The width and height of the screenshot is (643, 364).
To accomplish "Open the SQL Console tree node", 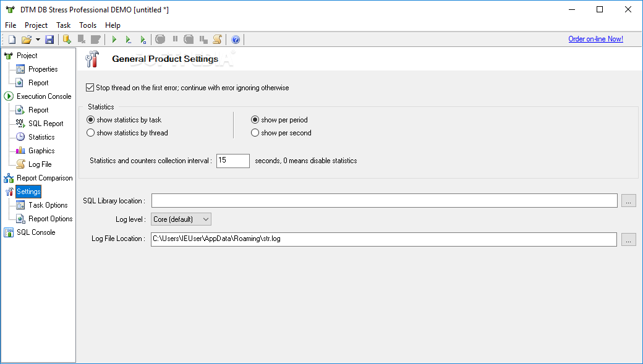I will point(36,232).
